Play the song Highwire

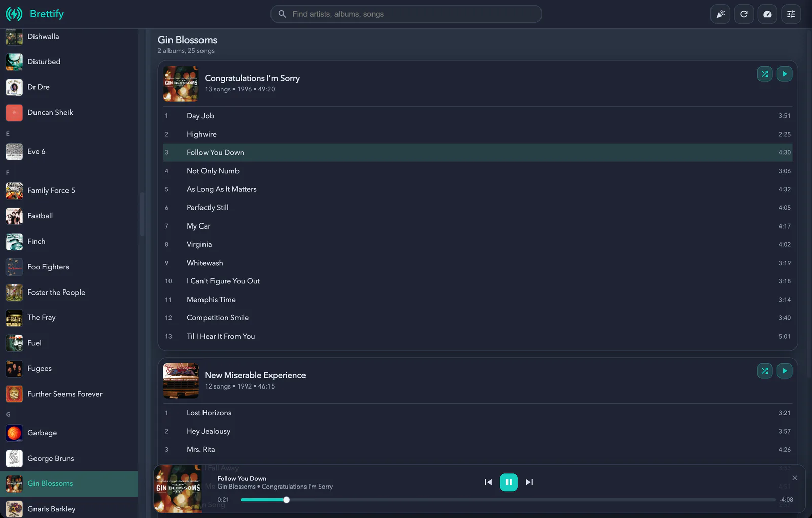pyautogui.click(x=478, y=134)
